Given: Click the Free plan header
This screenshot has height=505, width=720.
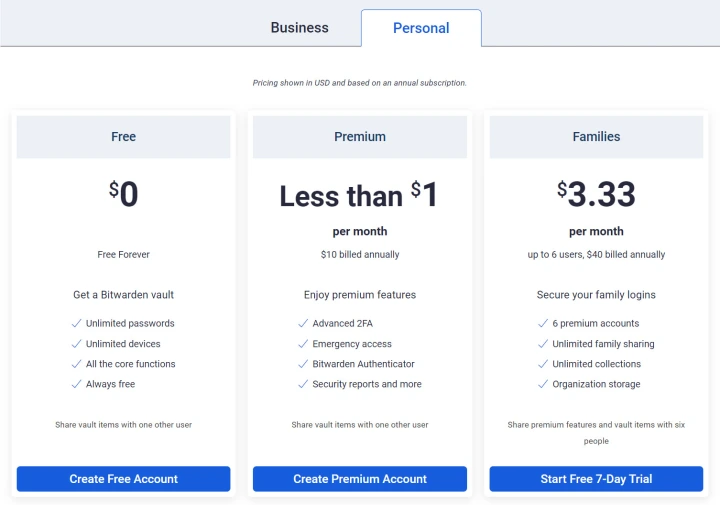Looking at the screenshot, I should point(123,137).
